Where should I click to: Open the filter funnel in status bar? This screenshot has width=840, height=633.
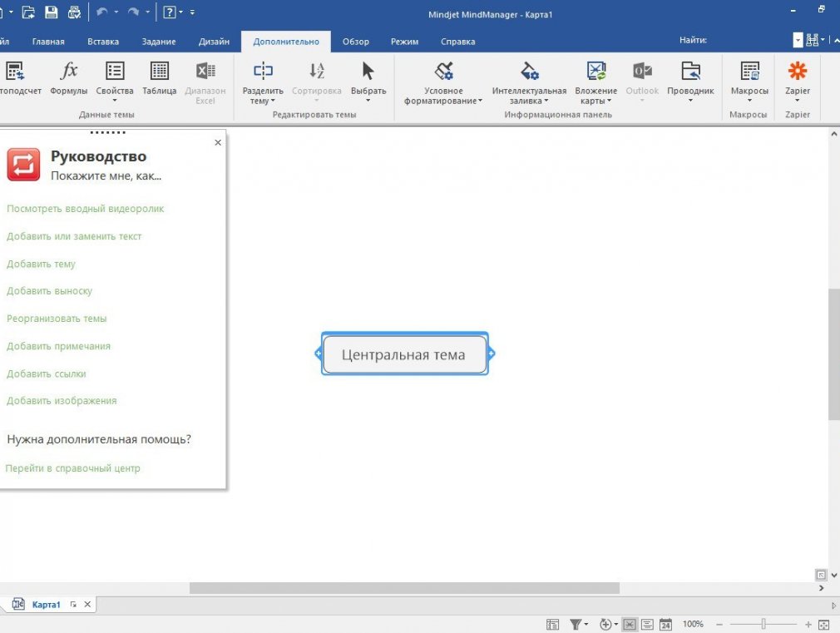pos(576,624)
